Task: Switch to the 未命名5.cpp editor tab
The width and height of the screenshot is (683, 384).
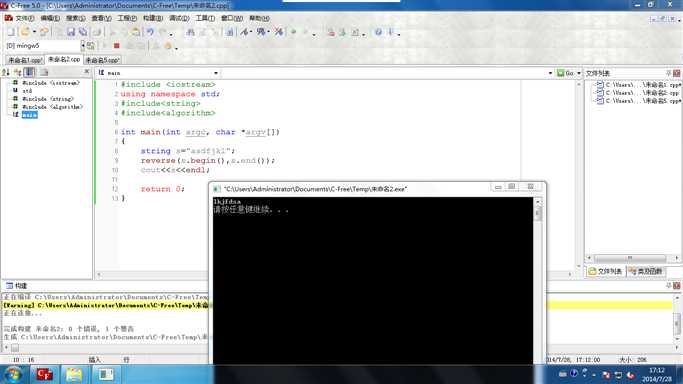Action: pyautogui.click(x=102, y=60)
